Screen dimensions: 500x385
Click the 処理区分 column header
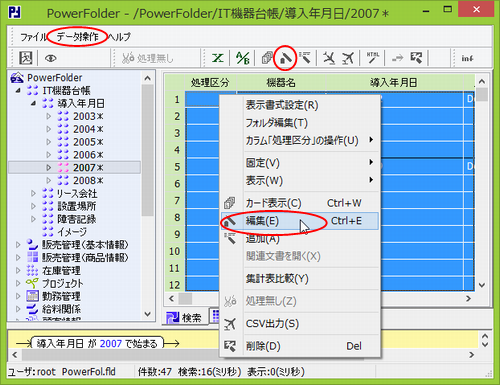pos(210,82)
